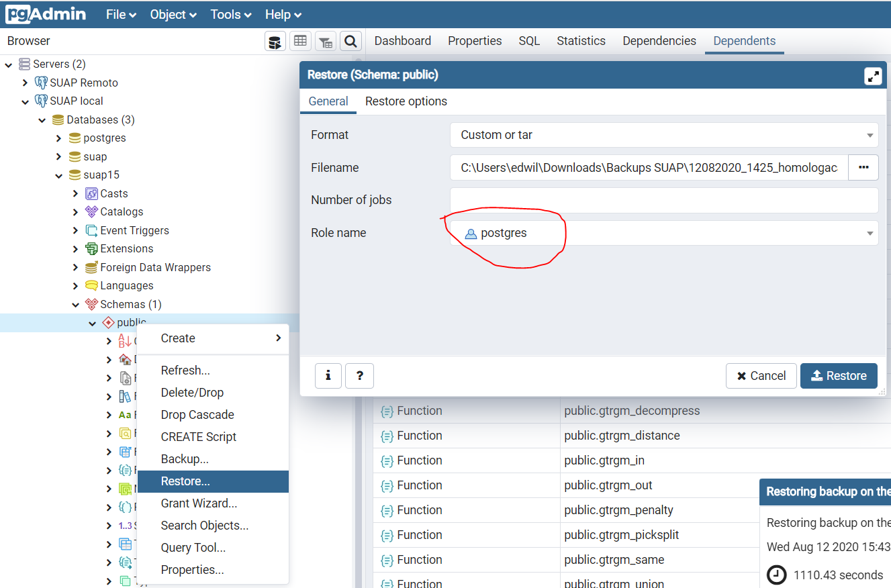Open Create submenu in context menu

pos(213,338)
